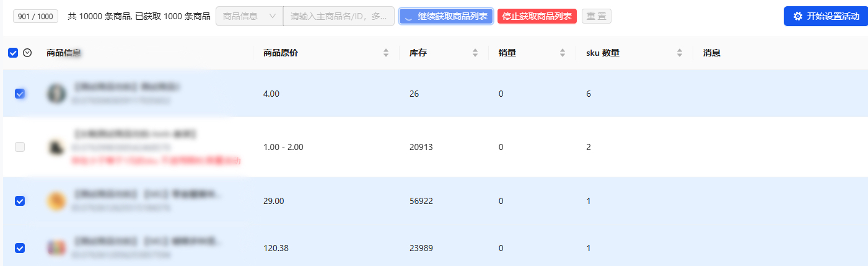
Task: Click the 商品信息 column header
Action: [x=64, y=53]
